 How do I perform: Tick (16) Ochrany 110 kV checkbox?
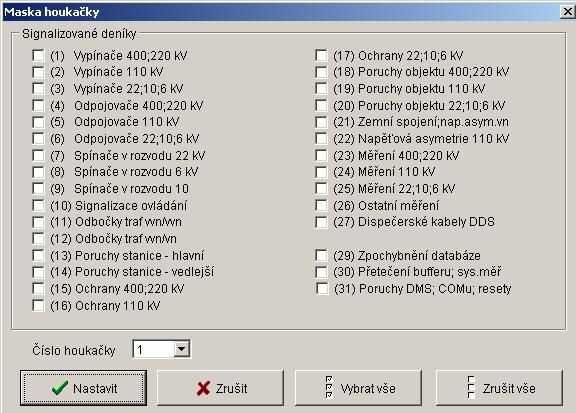coord(38,305)
